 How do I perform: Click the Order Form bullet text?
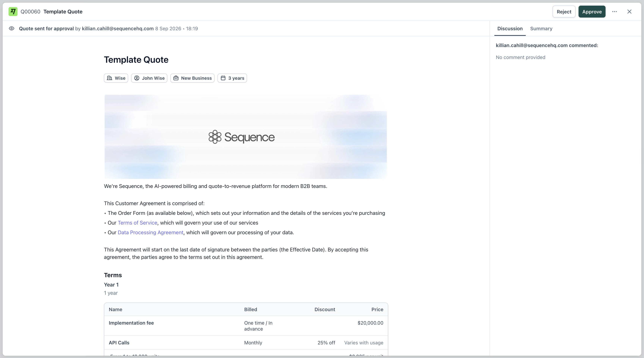246,213
